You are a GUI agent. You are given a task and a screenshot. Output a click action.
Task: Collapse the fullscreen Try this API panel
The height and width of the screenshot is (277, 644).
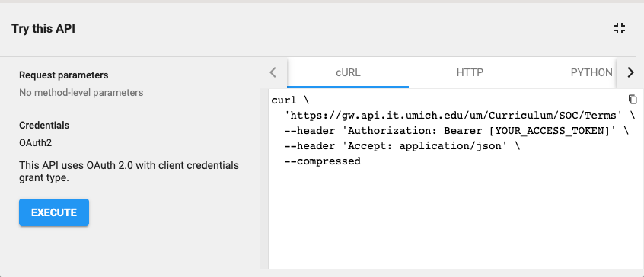click(620, 28)
